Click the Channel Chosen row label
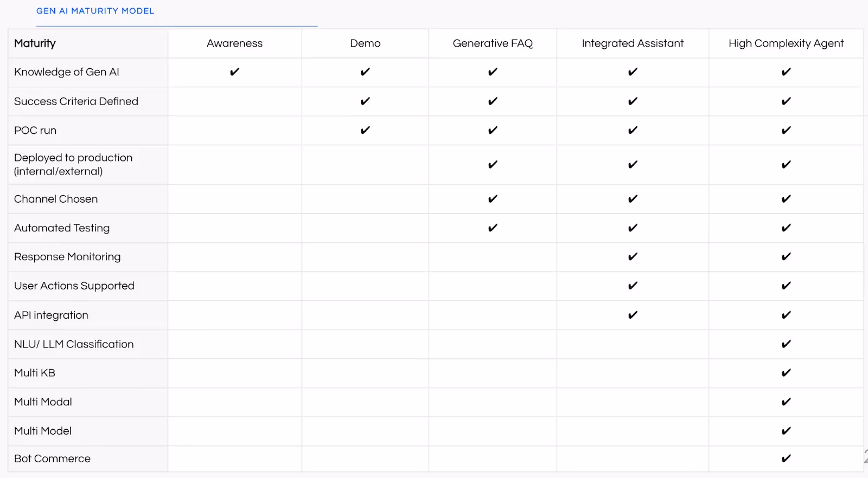Image resolution: width=868 pixels, height=478 pixels. click(x=56, y=199)
